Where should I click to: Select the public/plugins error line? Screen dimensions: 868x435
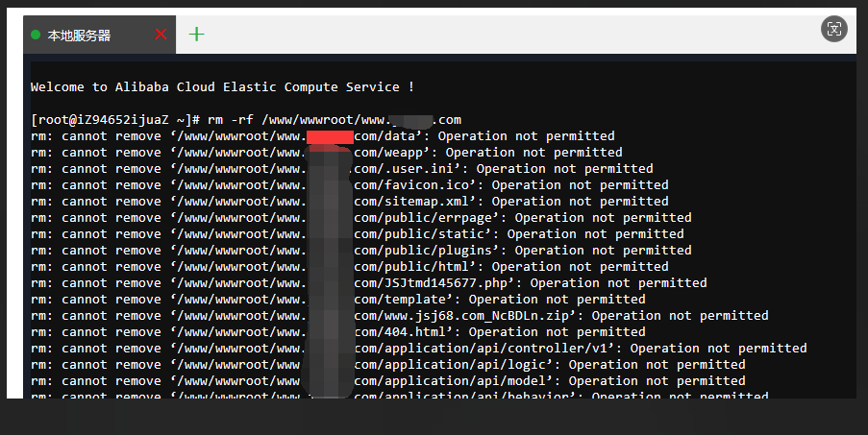pyautogui.click(x=361, y=251)
